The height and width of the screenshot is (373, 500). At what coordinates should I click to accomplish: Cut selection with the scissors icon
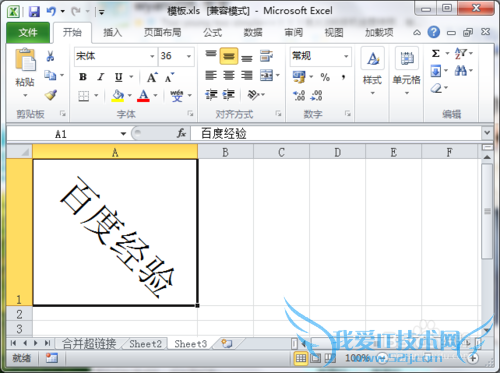(x=50, y=56)
